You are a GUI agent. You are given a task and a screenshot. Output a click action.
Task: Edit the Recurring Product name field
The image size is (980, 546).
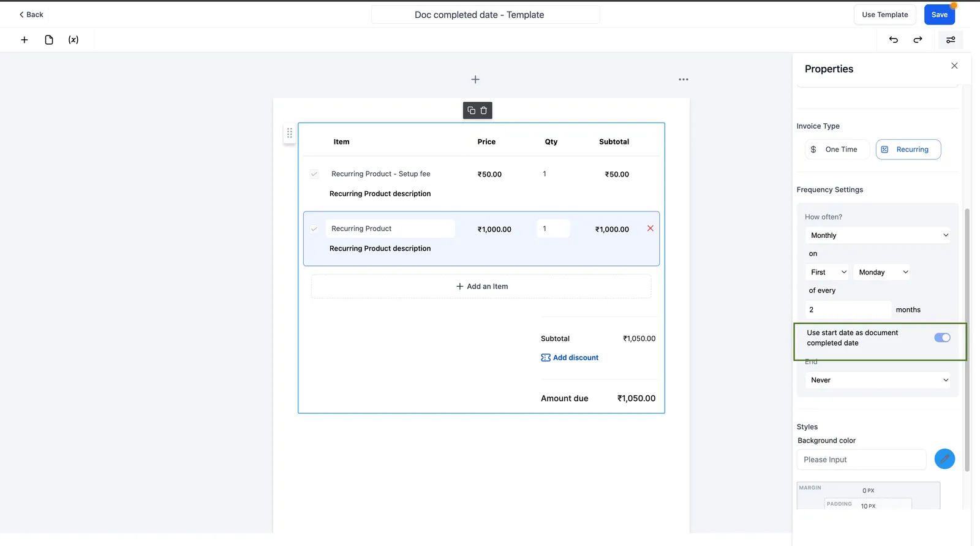(390, 229)
